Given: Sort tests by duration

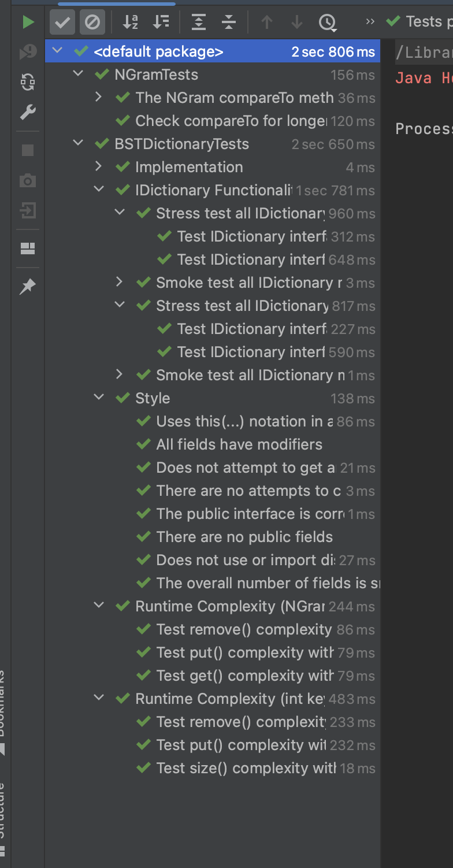Looking at the screenshot, I should pos(161,23).
